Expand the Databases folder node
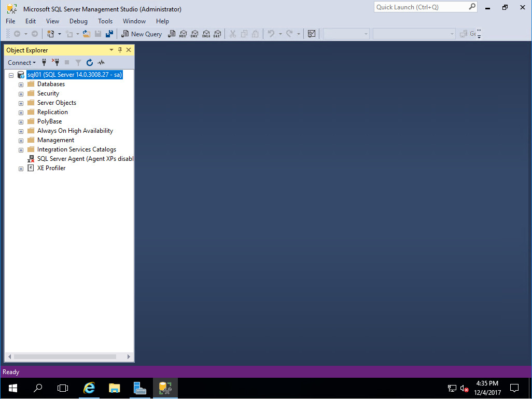Viewport: 532px width, 399px height. (x=21, y=84)
